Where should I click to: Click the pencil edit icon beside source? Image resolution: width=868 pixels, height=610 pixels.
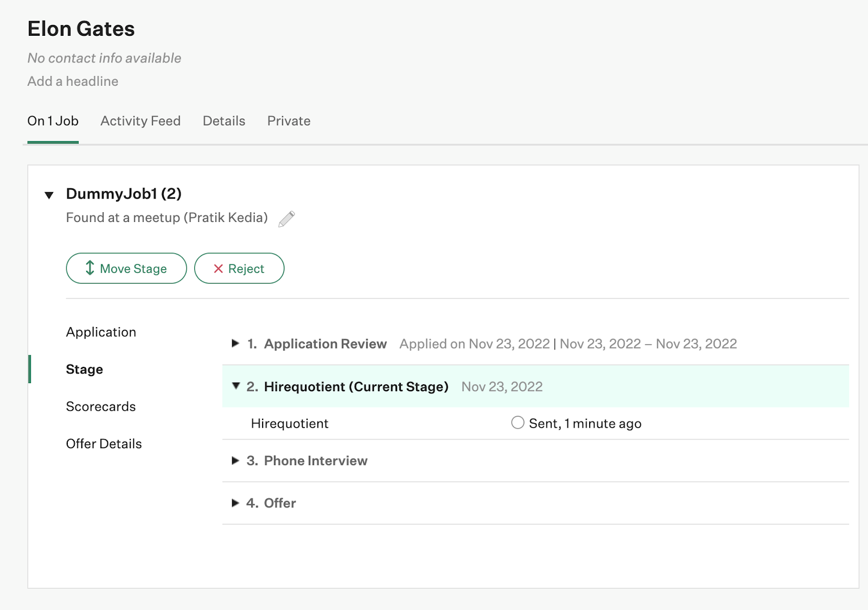coord(286,219)
